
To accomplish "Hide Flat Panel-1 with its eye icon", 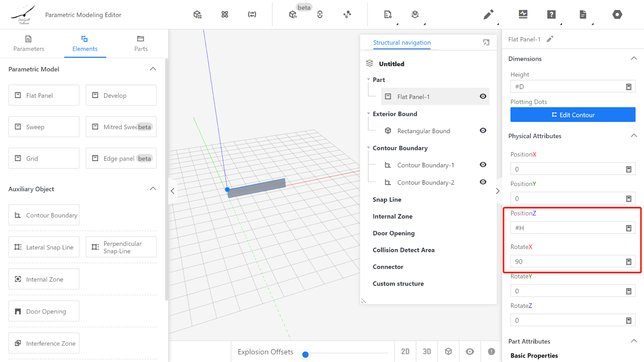I will click(x=483, y=97).
